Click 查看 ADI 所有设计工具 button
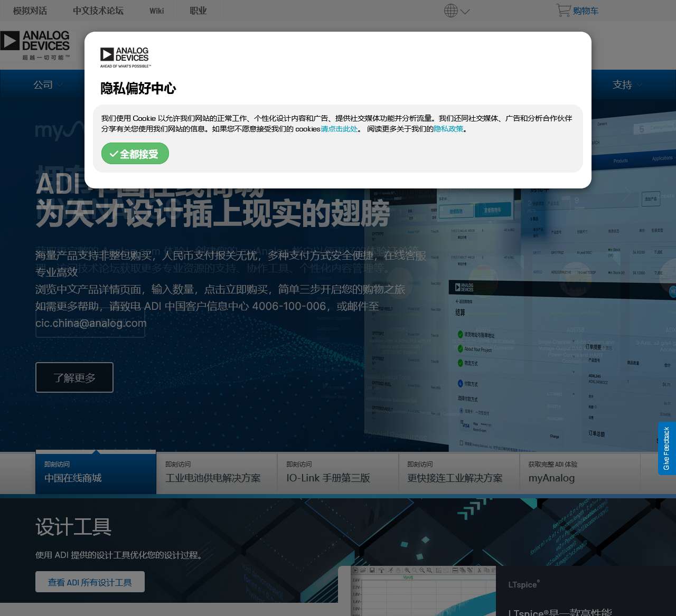 pos(90,582)
